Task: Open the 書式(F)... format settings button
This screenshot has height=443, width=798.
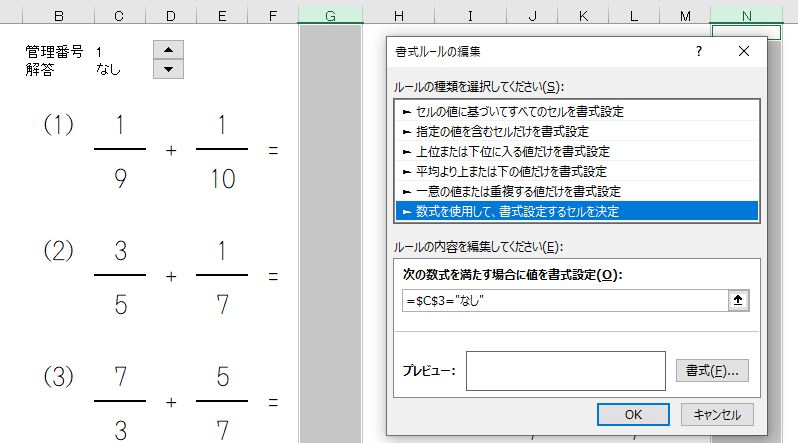Action: (712, 371)
